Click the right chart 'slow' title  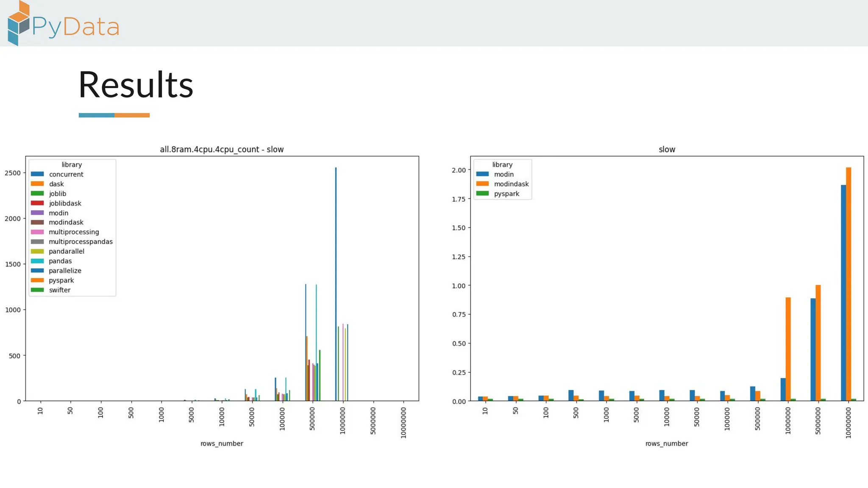click(x=667, y=150)
